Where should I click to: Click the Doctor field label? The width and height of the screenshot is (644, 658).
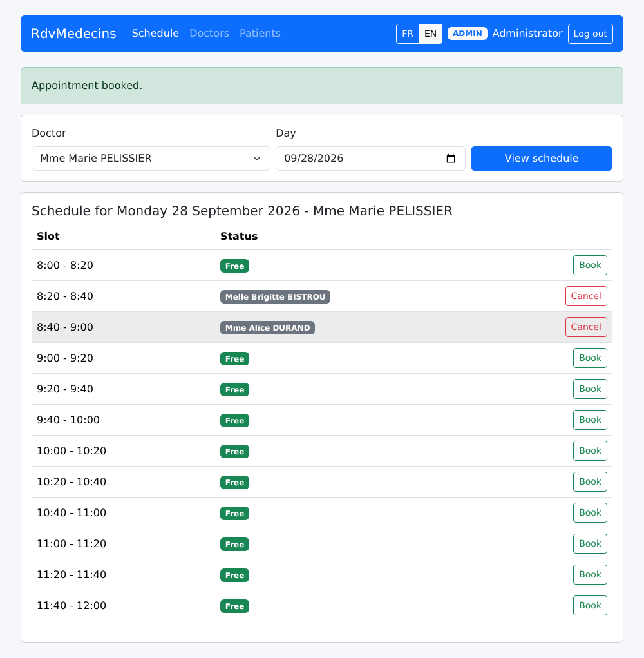(x=49, y=133)
